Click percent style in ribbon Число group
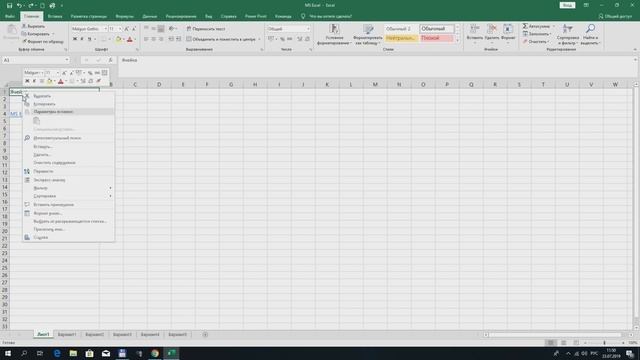 point(282,39)
